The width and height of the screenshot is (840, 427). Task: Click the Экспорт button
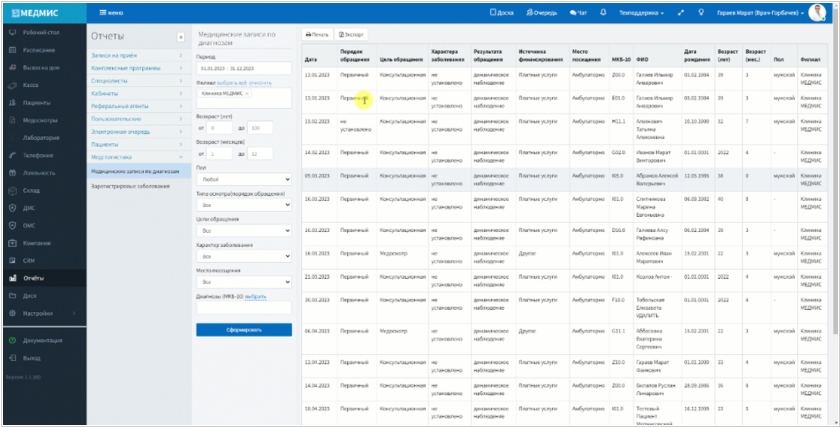(x=351, y=35)
